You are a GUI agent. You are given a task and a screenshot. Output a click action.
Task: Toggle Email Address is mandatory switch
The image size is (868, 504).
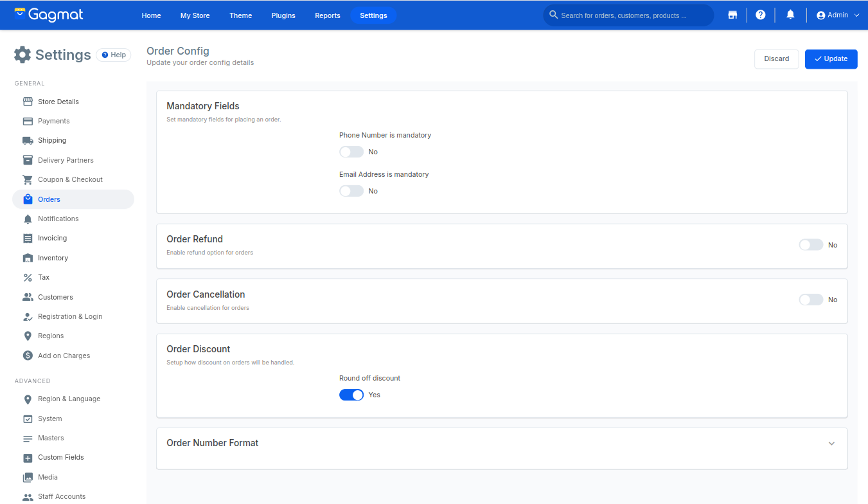351,191
